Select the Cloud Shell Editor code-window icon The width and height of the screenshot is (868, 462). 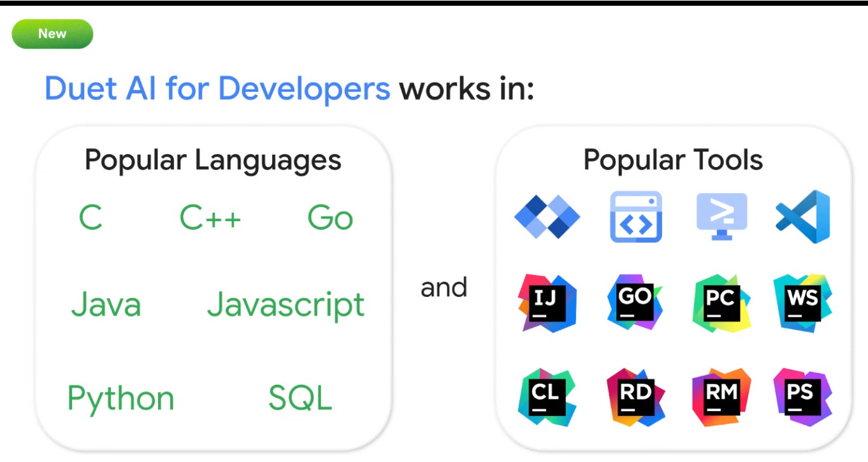[x=636, y=217]
